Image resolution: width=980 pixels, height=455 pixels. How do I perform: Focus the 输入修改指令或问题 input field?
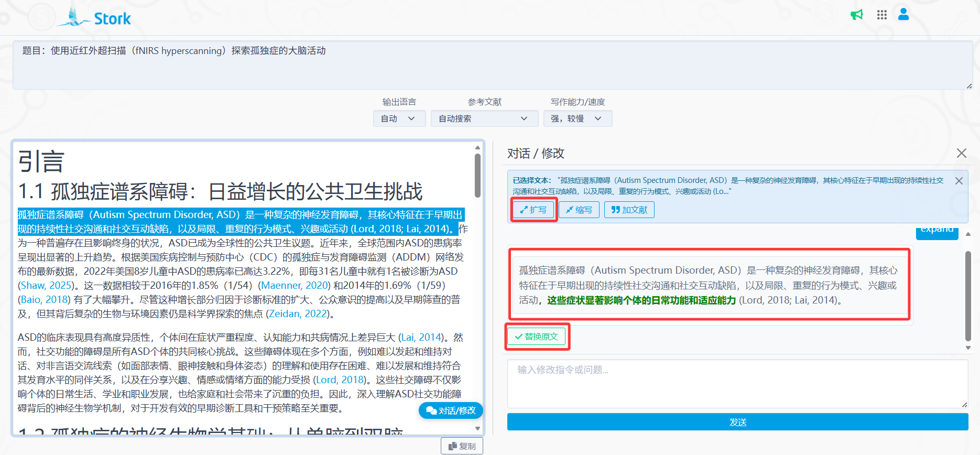tap(737, 383)
